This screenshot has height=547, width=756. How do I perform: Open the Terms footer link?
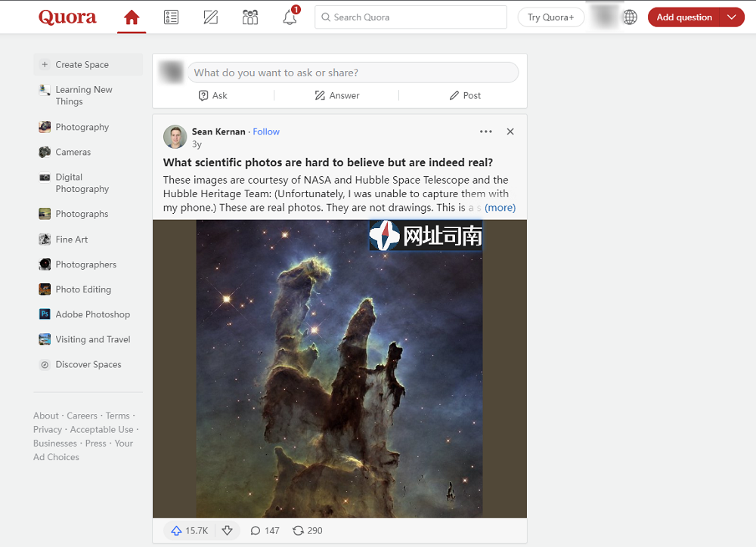tap(118, 416)
